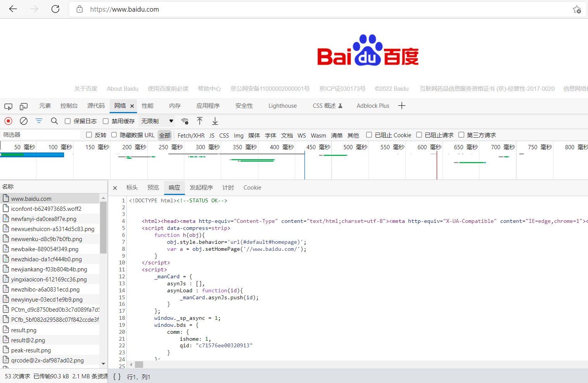Click the Baidu logo
This screenshot has height=383, width=588.
pyautogui.click(x=368, y=50)
